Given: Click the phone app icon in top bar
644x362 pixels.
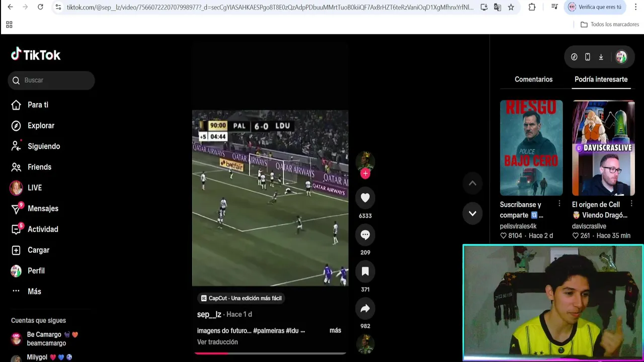Looking at the screenshot, I should tap(587, 57).
